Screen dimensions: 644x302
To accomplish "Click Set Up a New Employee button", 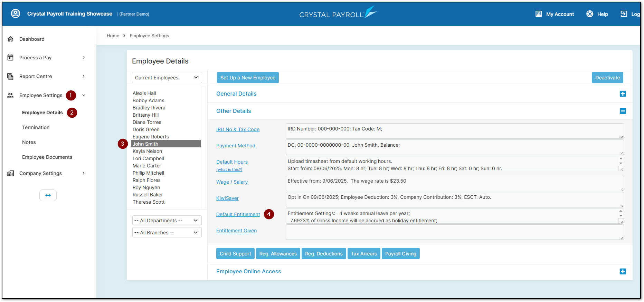I will [x=248, y=78].
